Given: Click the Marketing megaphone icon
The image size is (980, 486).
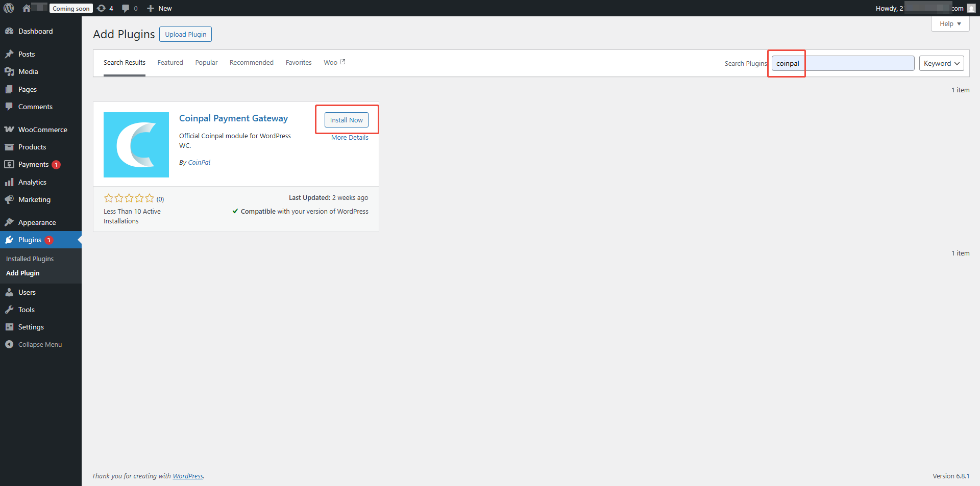Looking at the screenshot, I should (9, 199).
